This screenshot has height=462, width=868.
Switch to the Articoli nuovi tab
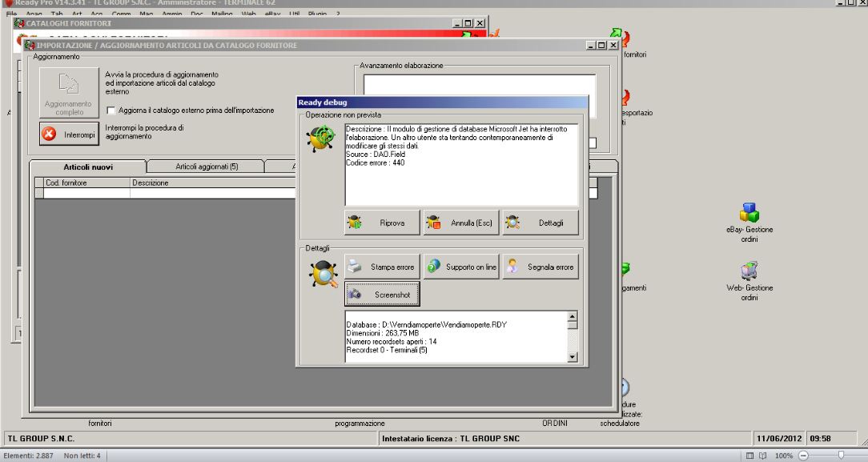click(87, 167)
